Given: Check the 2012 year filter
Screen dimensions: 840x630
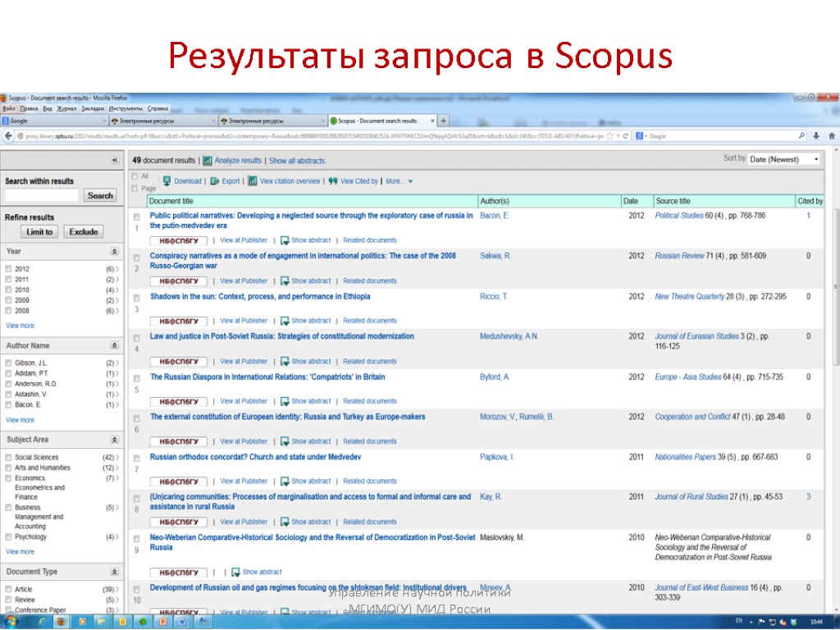Looking at the screenshot, I should [8, 269].
